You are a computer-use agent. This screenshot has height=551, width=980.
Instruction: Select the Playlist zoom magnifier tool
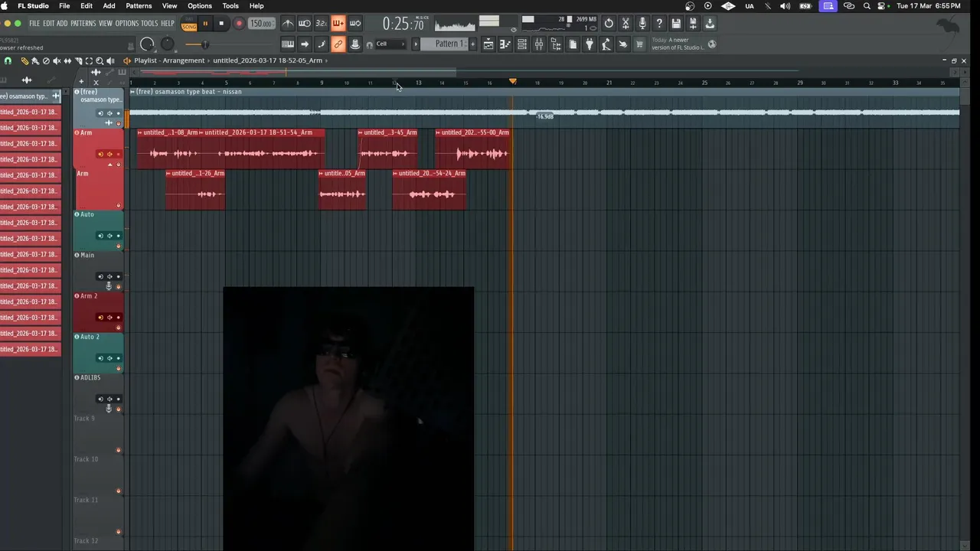[100, 60]
